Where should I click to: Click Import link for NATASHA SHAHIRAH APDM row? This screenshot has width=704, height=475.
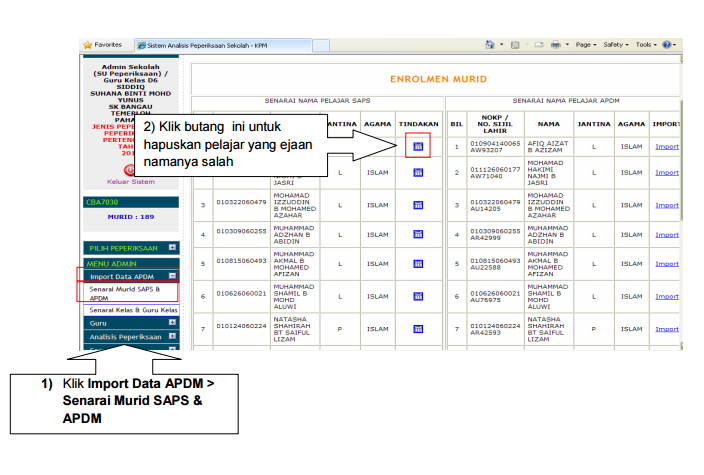[x=667, y=329]
